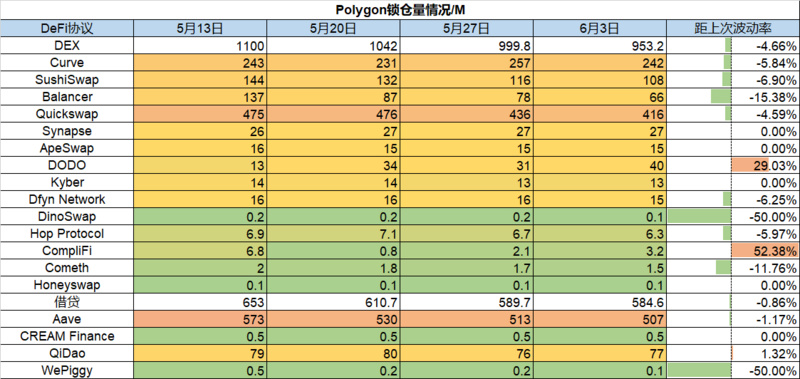Click the -6.90% volatility cell
800x379 pixels.
point(734,80)
